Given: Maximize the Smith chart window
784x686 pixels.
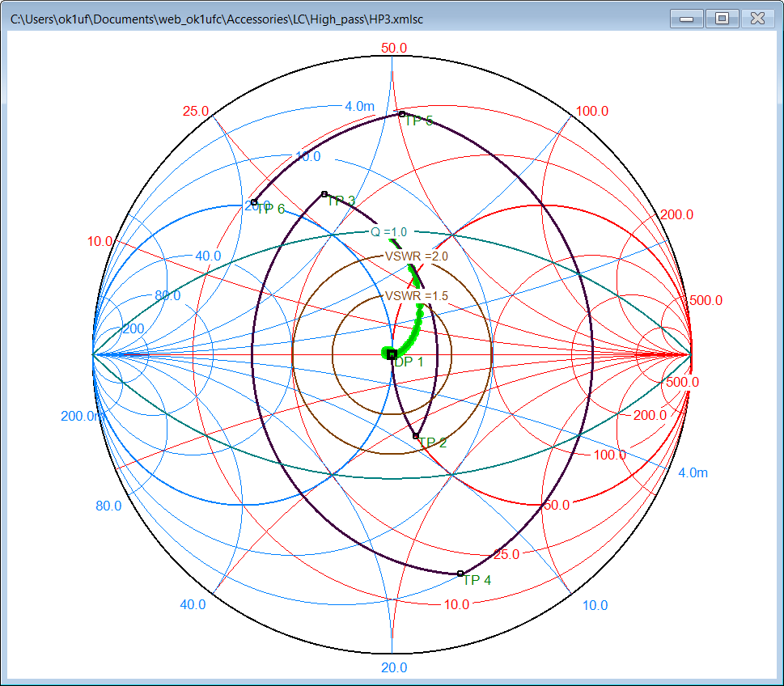Looking at the screenshot, I should tap(722, 18).
